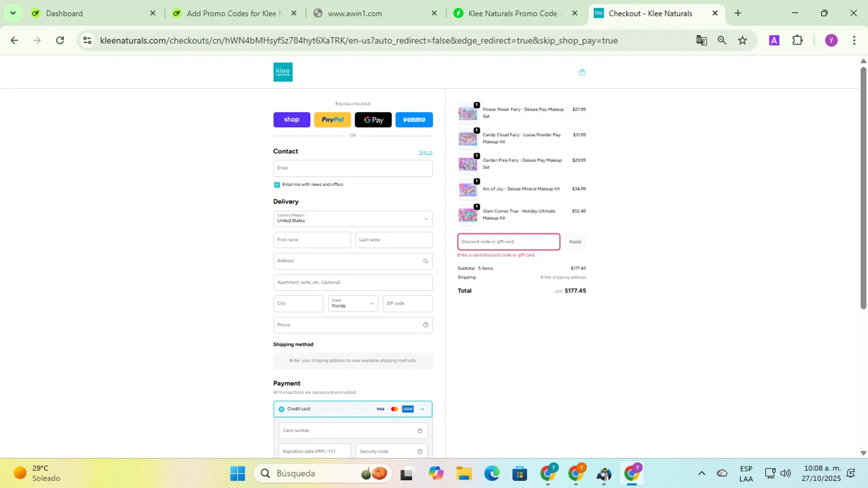Click the Klee Naturals logo

click(283, 72)
